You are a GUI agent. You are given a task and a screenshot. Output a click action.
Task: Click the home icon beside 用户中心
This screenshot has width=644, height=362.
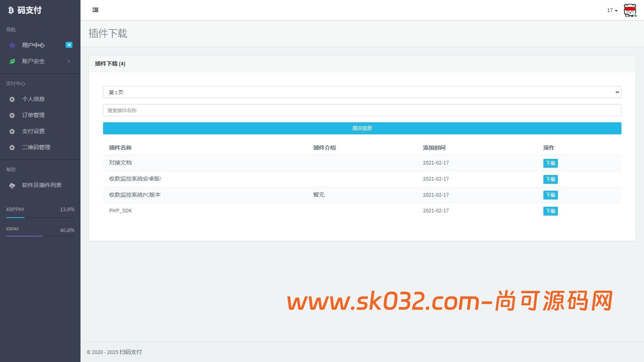point(12,45)
